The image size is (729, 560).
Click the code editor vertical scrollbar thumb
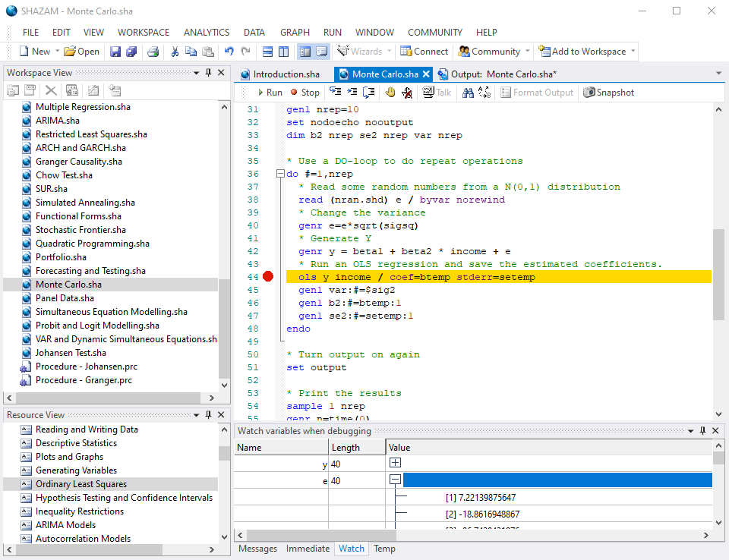pos(718,274)
